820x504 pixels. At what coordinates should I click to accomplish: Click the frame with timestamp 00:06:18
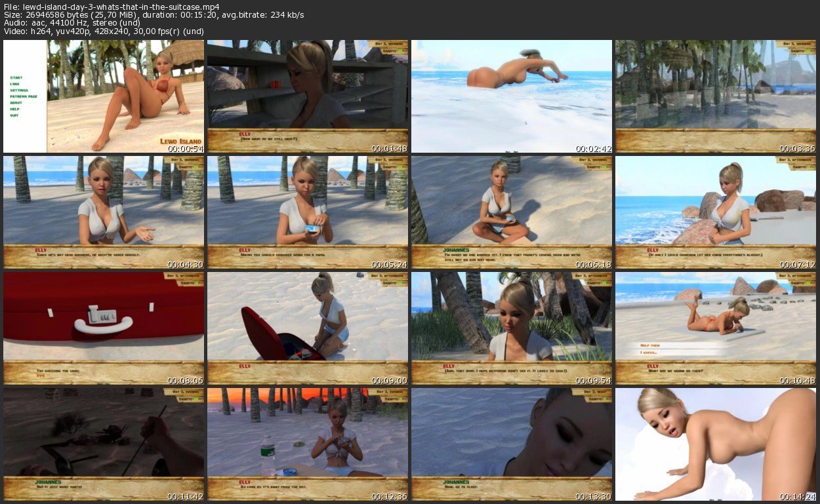point(512,212)
